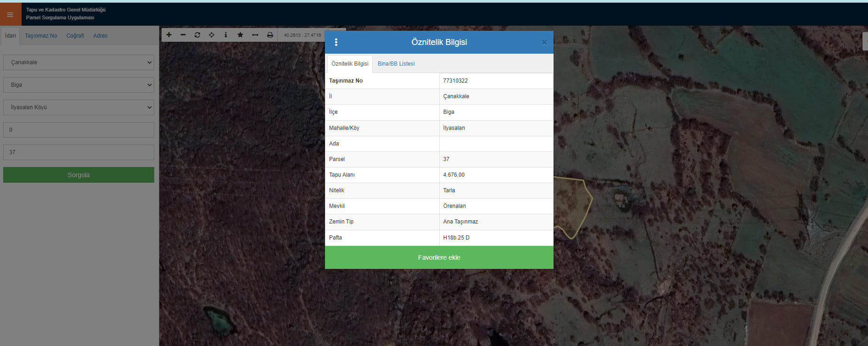The height and width of the screenshot is (346, 868).
Task: Open the hamburger menu in header
Action: click(x=10, y=15)
